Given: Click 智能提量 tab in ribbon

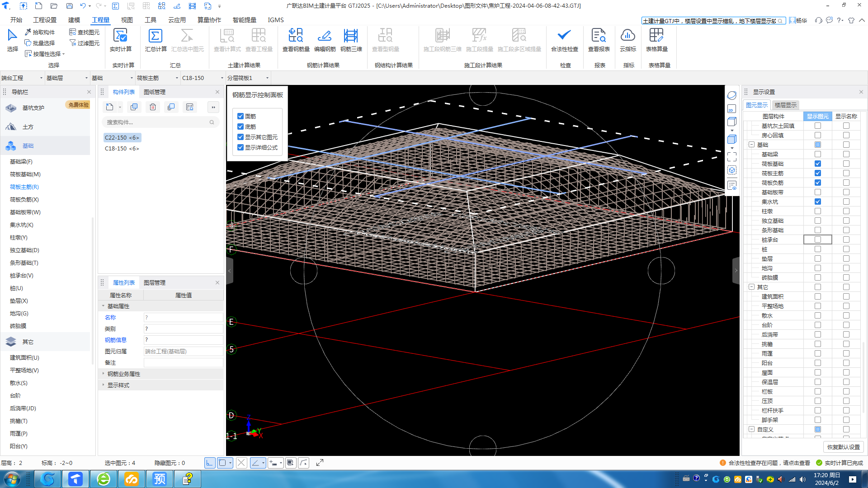Looking at the screenshot, I should [245, 20].
